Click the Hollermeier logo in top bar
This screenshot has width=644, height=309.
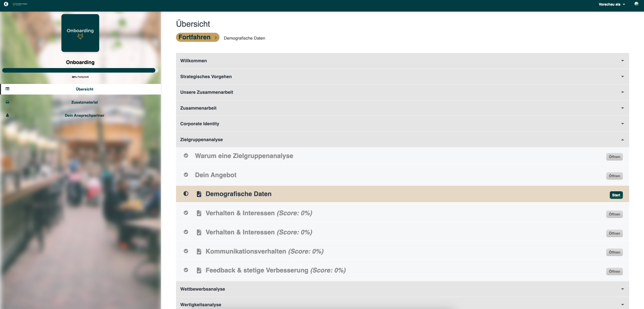20,4
